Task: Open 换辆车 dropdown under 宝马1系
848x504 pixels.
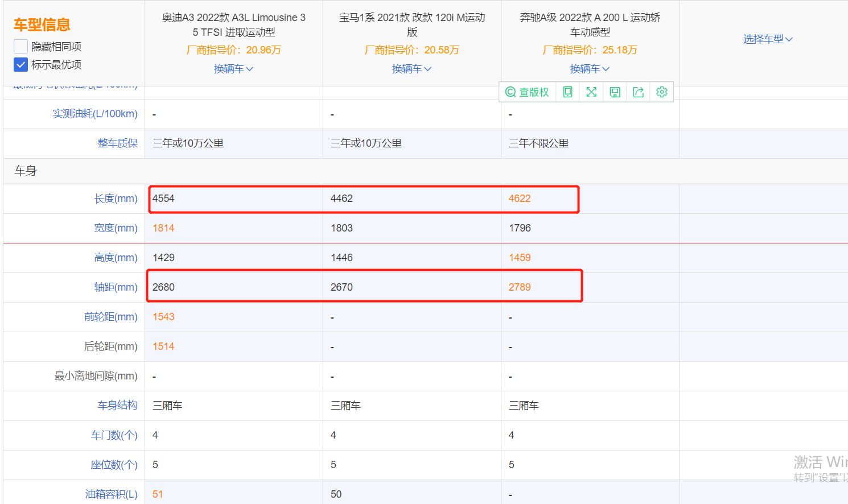Action: (x=411, y=68)
